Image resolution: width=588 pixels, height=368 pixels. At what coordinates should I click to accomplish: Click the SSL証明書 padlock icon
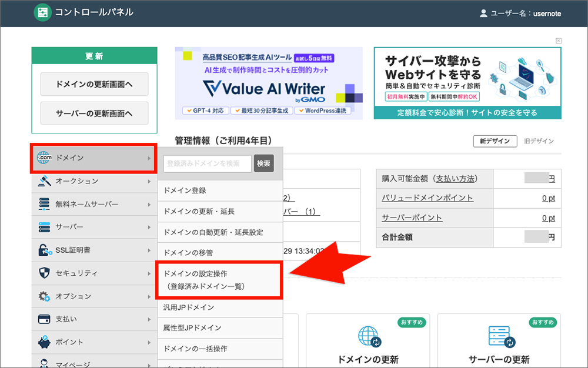click(x=45, y=250)
